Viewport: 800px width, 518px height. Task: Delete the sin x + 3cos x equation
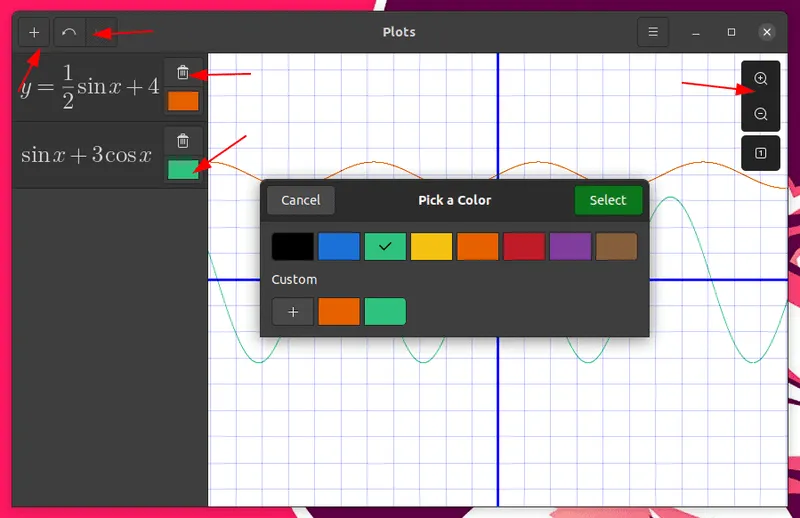pyautogui.click(x=183, y=141)
